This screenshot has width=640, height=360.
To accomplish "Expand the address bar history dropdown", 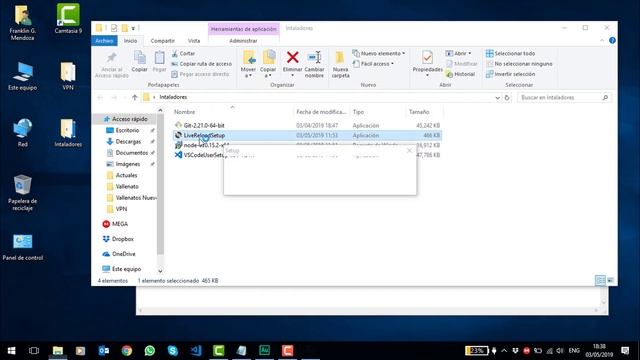I will tap(497, 98).
